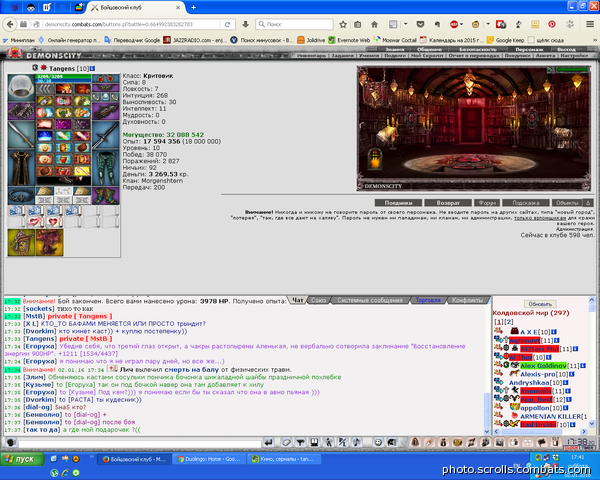Open the Google Keep bookmark
The image size is (600, 480).
(x=506, y=40)
